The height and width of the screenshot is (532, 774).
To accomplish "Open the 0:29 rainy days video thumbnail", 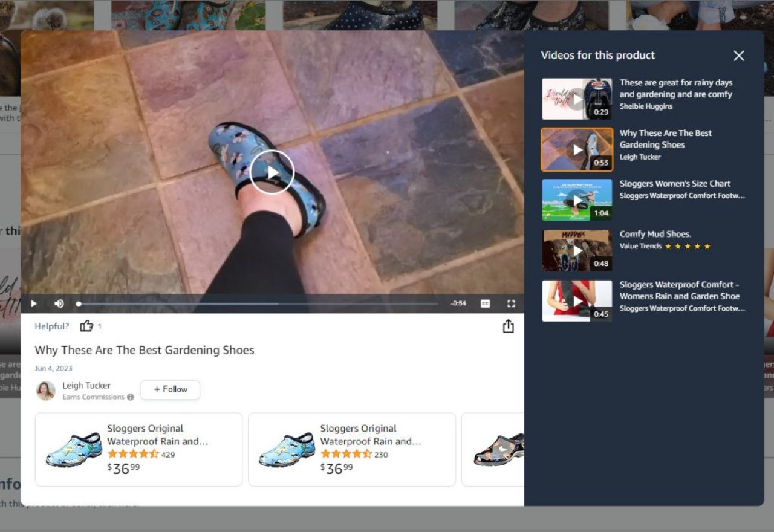I will tap(577, 99).
